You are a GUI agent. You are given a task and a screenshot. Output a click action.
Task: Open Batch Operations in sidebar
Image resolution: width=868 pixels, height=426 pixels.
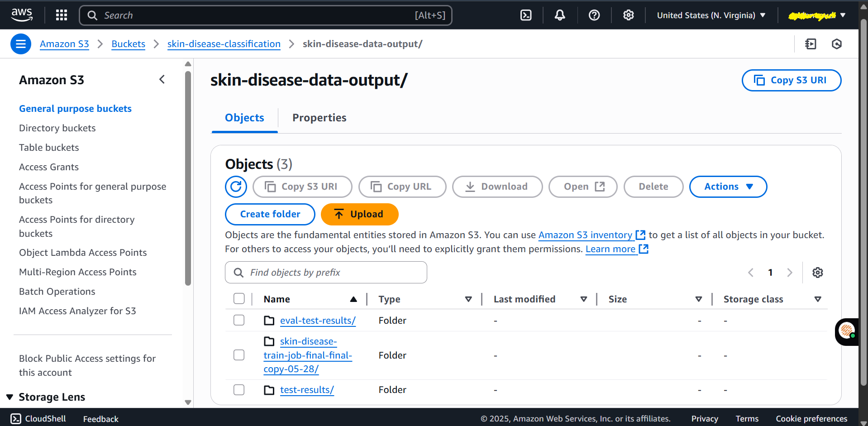[57, 292]
